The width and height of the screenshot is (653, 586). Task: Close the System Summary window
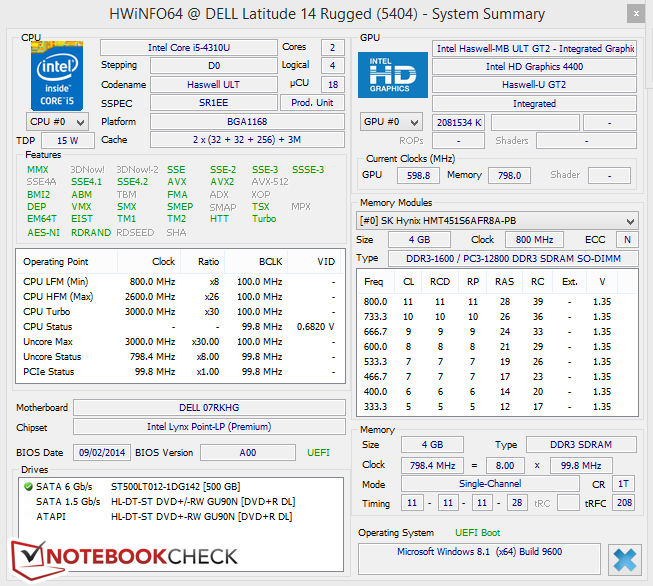pyautogui.click(x=636, y=14)
